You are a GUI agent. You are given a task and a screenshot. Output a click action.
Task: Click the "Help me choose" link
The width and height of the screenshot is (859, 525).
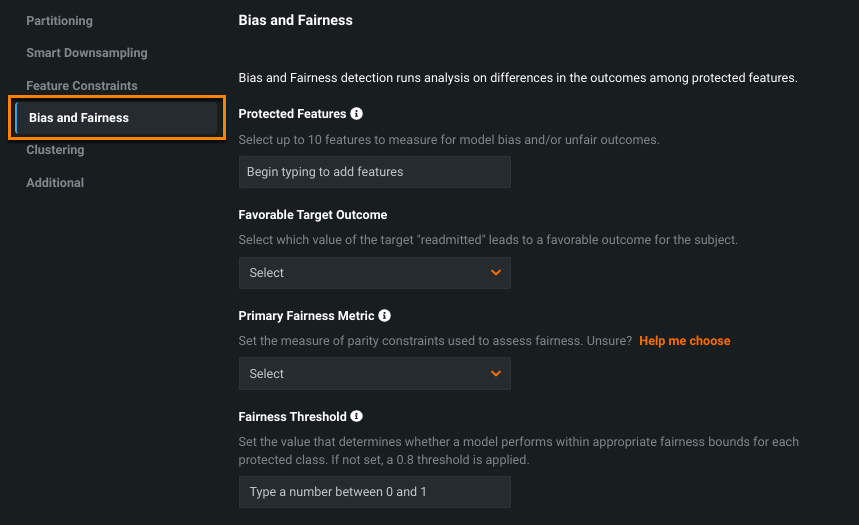pos(685,341)
